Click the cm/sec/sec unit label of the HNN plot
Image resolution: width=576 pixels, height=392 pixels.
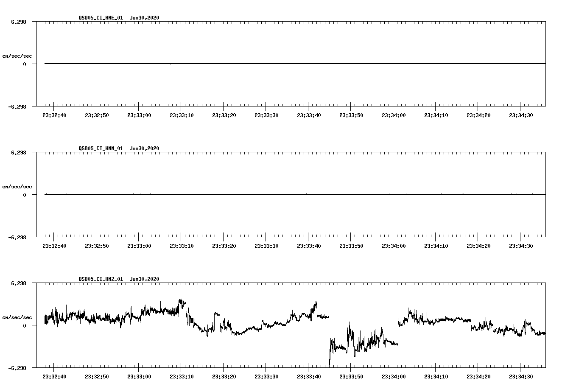point(17,187)
